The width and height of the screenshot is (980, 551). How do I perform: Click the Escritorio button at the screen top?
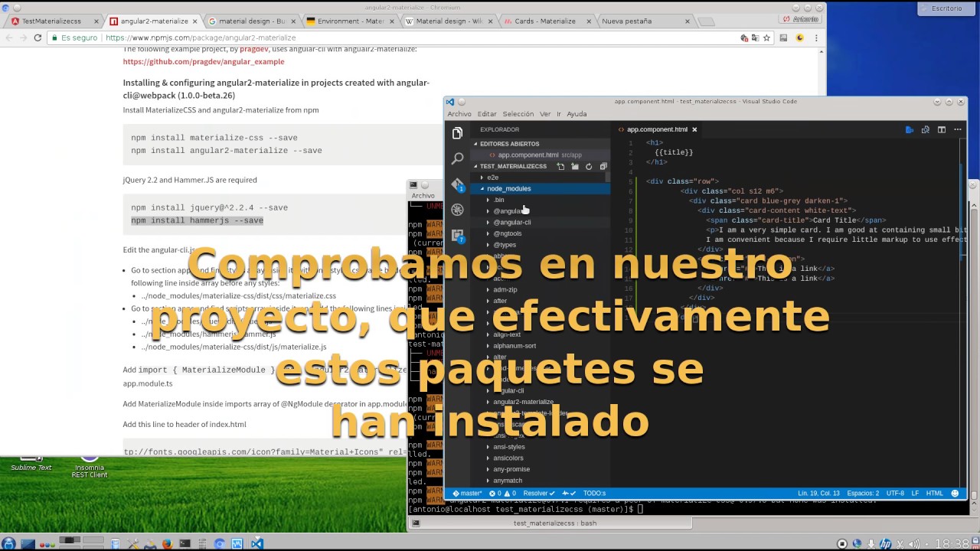pos(946,8)
